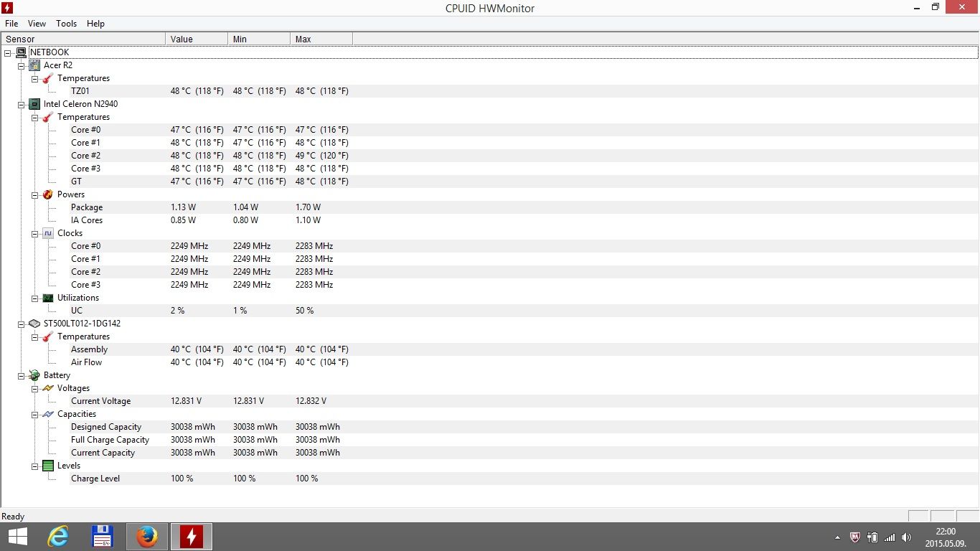Click the Max column header
Image resolution: width=980 pixels, height=551 pixels.
pos(321,39)
